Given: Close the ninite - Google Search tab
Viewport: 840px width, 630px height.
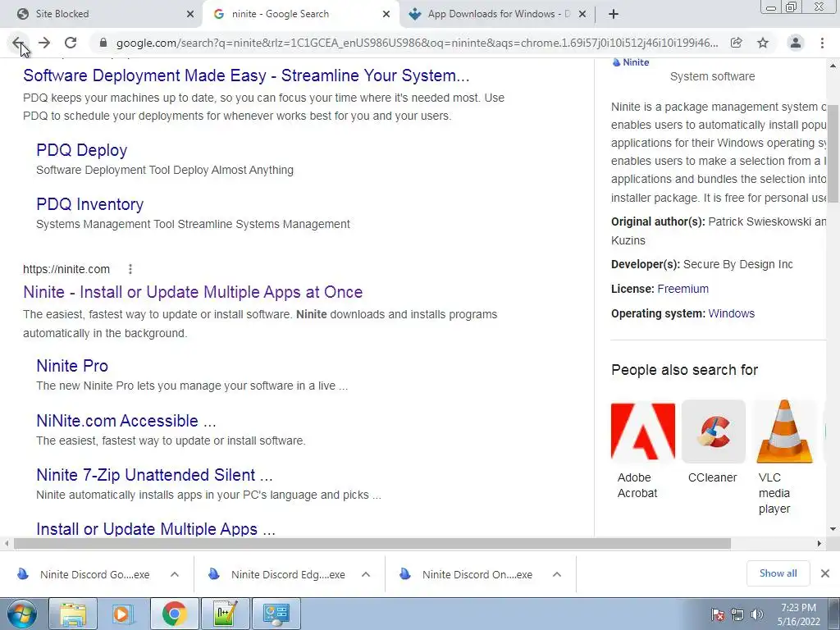Looking at the screenshot, I should click(386, 15).
